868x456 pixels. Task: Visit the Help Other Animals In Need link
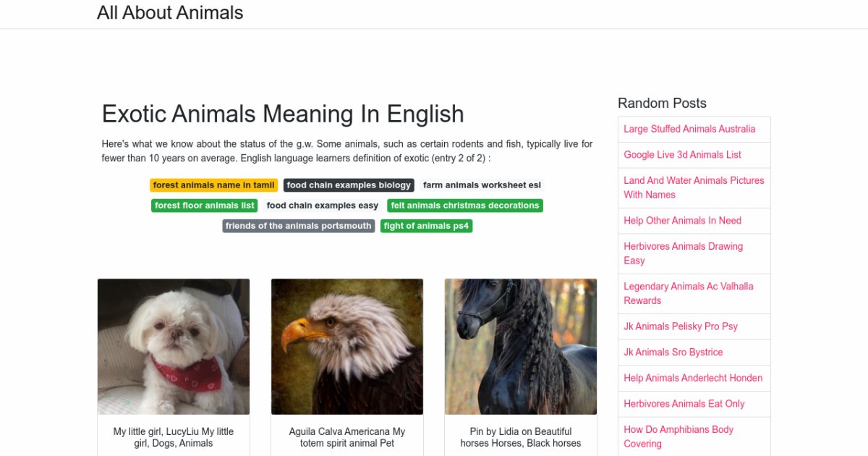[682, 221]
